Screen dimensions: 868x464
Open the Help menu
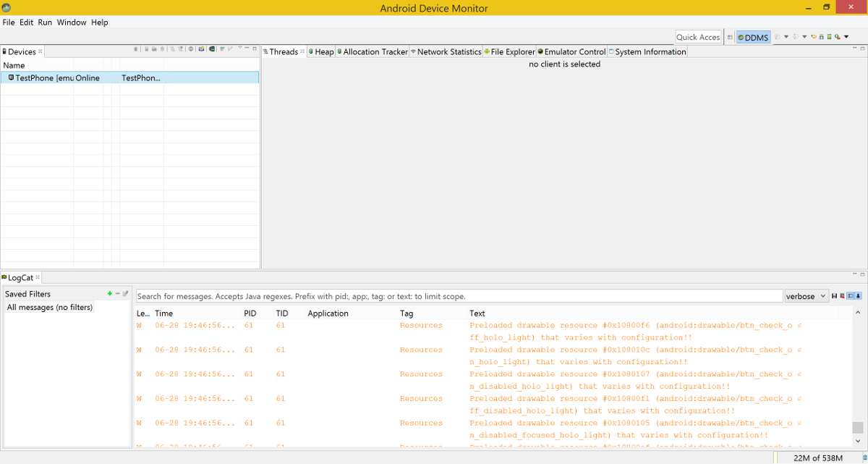tap(100, 22)
